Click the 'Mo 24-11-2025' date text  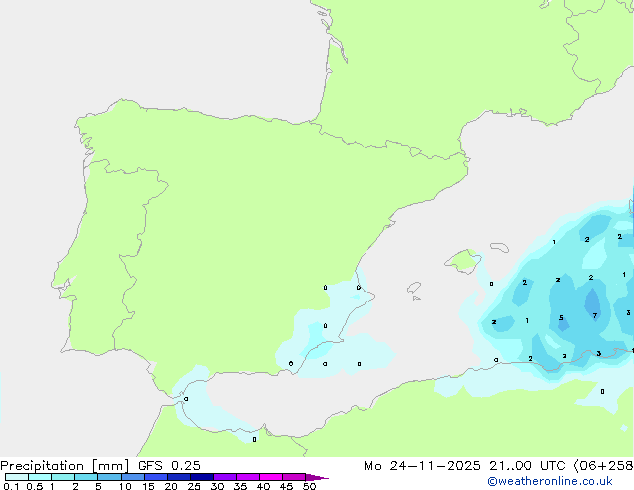pos(422,466)
